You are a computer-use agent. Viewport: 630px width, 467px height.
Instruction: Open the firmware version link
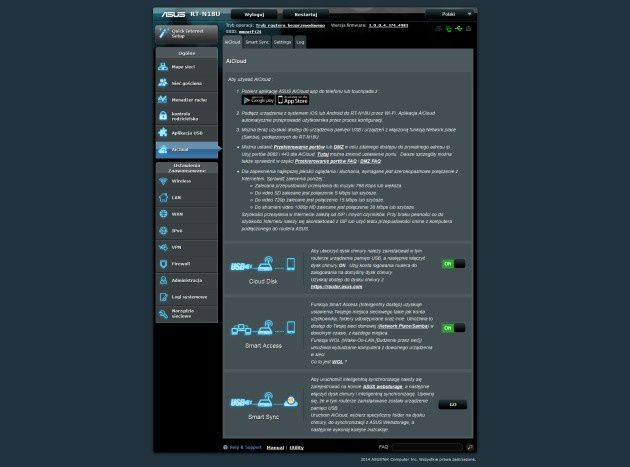point(388,25)
